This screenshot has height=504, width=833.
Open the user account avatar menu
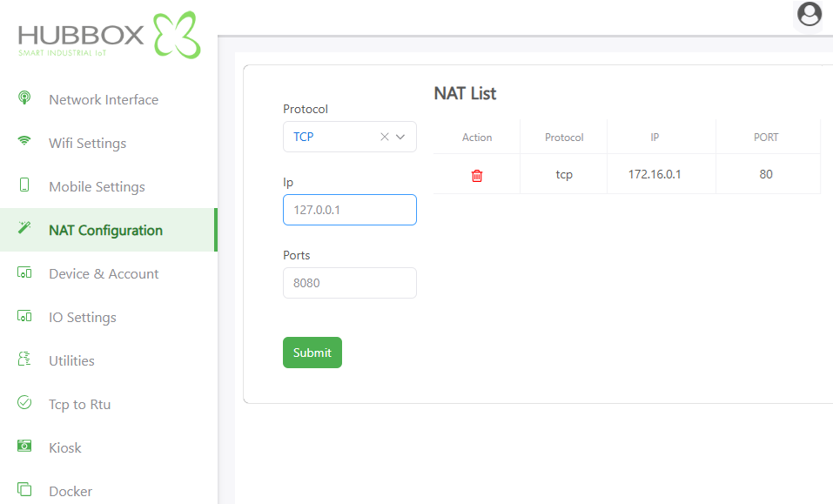809,15
